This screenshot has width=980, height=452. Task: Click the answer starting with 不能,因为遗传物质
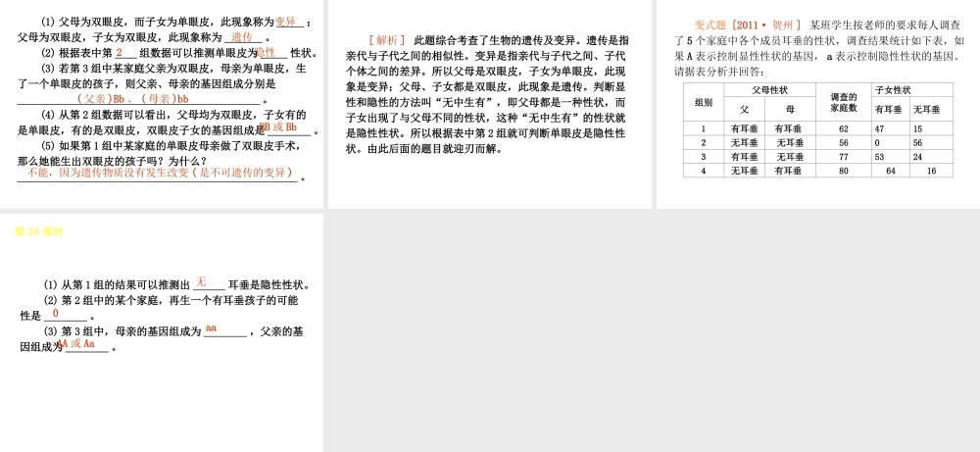click(x=160, y=173)
